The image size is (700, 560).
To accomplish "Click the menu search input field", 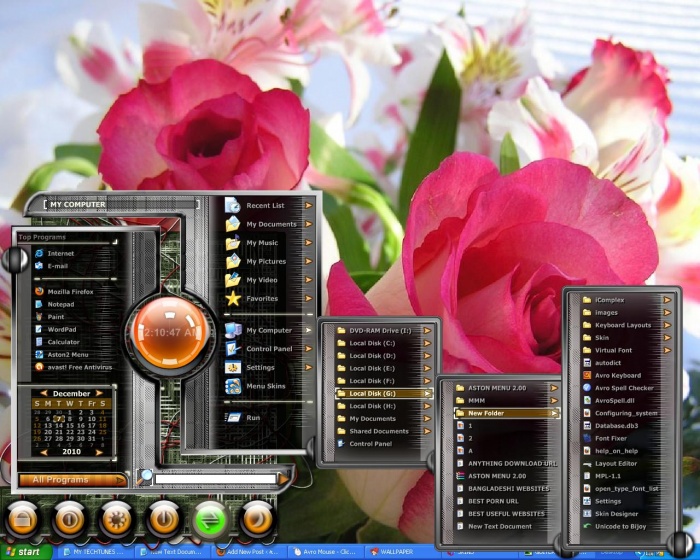I will pyautogui.click(x=215, y=479).
